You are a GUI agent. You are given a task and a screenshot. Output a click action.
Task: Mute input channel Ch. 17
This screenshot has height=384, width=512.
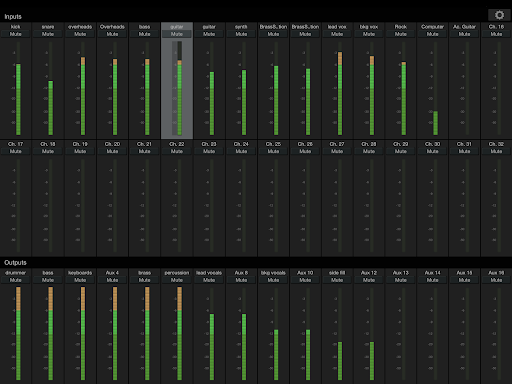(16, 151)
